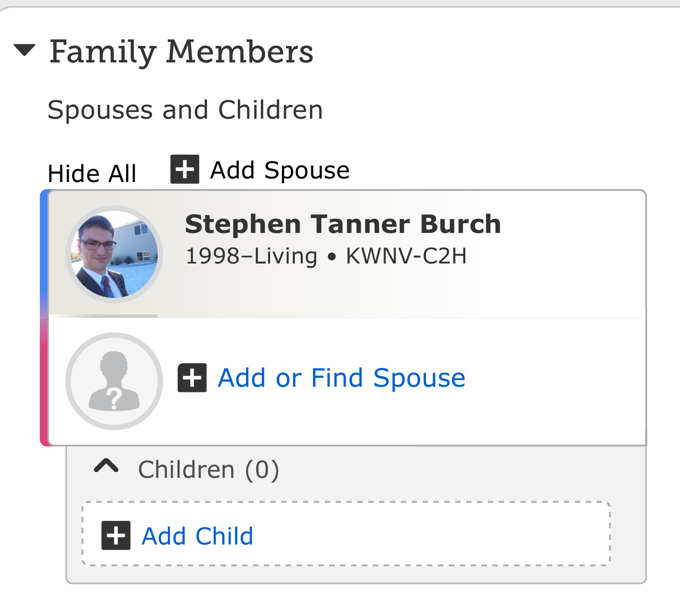The width and height of the screenshot is (680, 616).
Task: Click the Children (0) label
Action: tap(209, 469)
